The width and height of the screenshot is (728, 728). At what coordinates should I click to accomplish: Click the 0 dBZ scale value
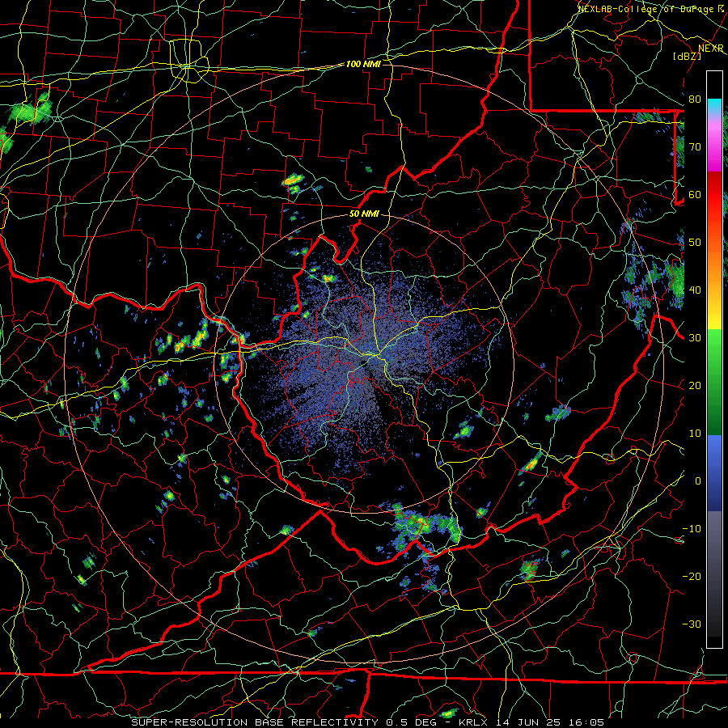coord(698,481)
